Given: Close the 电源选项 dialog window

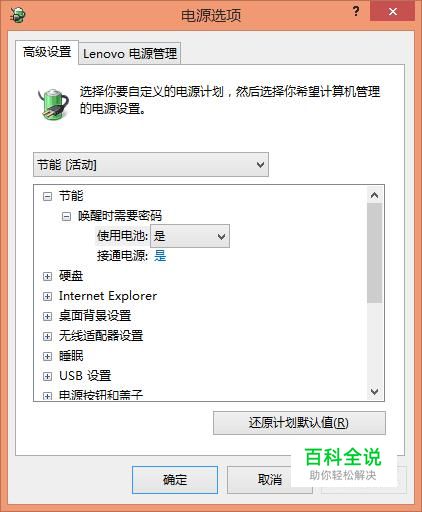Looking at the screenshot, I should 393,12.
